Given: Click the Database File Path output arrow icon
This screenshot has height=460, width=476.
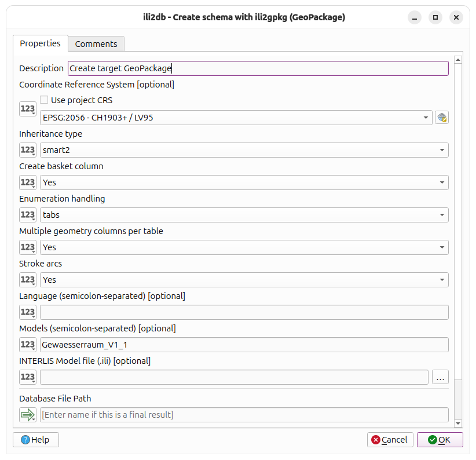Looking at the screenshot, I should [28, 415].
